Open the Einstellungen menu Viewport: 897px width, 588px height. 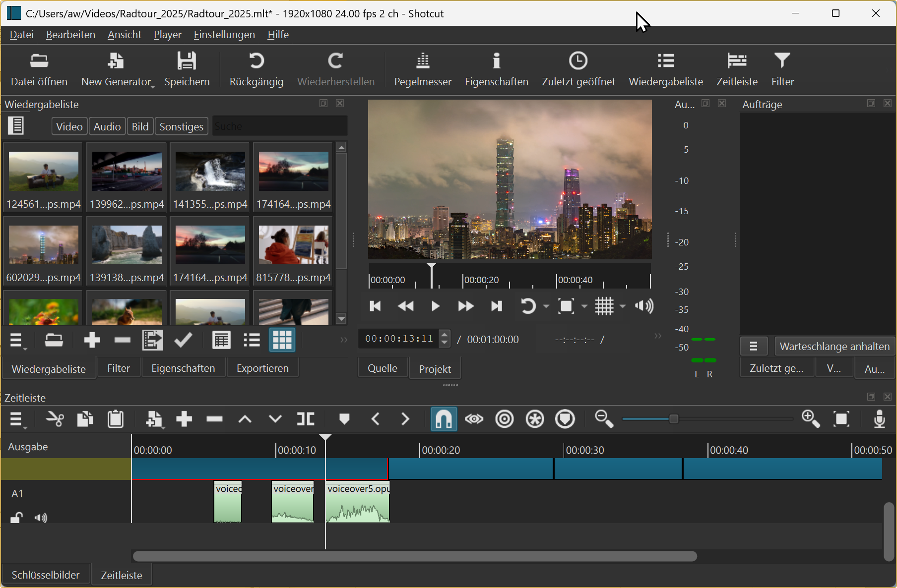coord(224,35)
